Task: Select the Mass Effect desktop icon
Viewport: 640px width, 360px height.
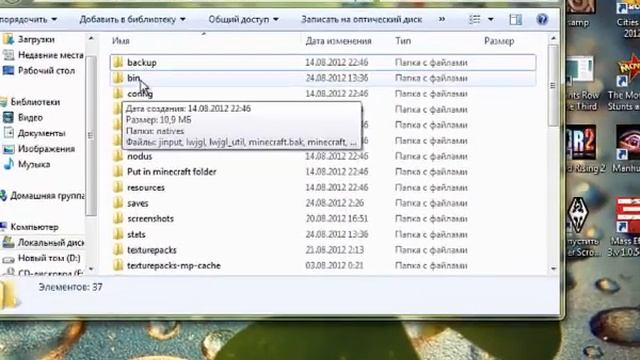Action: tap(628, 216)
